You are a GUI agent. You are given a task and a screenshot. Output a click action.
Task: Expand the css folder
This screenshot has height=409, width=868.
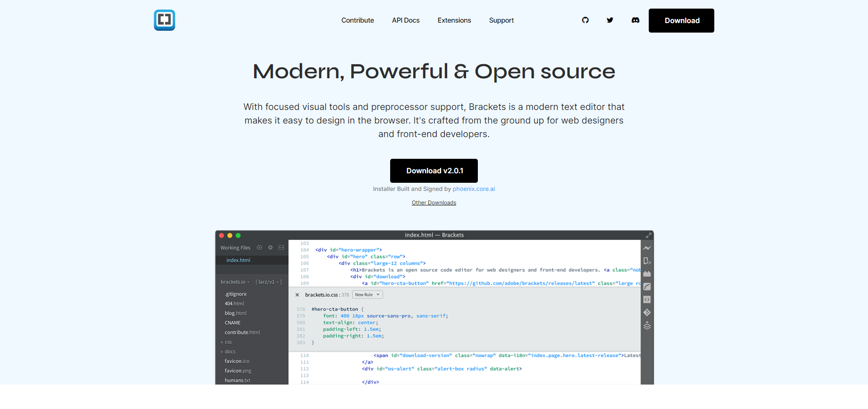pyautogui.click(x=227, y=342)
